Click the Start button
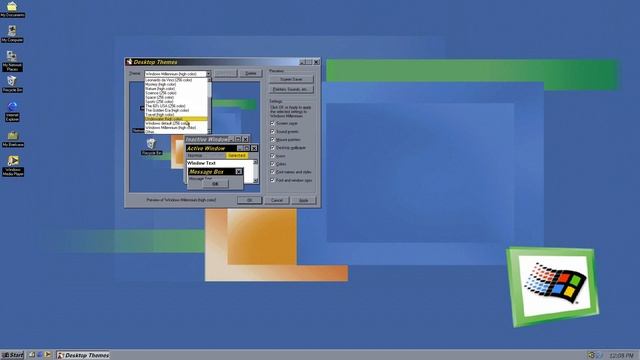This screenshot has height=360, width=640. pos(13,355)
